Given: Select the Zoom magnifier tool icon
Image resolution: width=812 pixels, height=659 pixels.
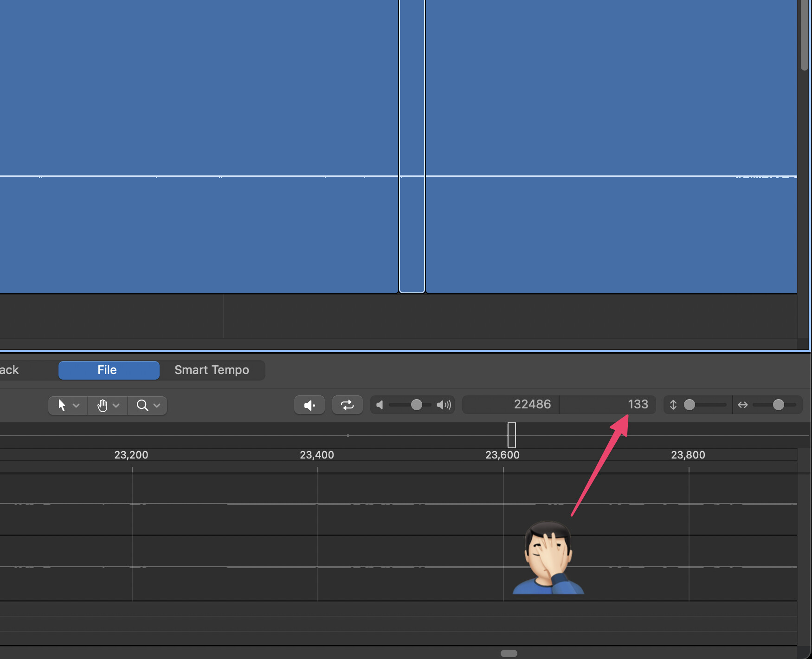Looking at the screenshot, I should (x=142, y=406).
